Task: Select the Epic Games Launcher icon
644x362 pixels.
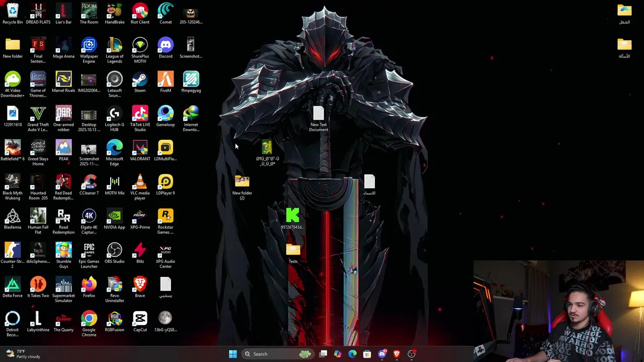Action: (89, 255)
